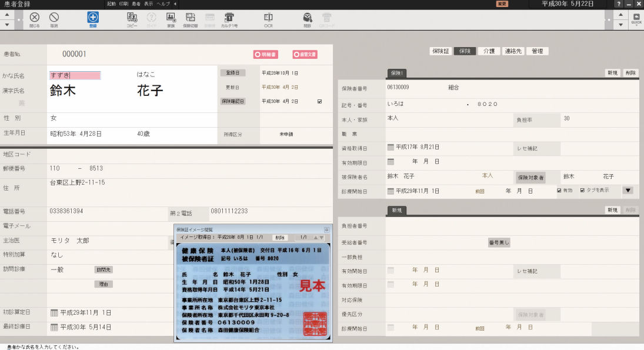Open the 家族 (family) toolbar icon

tap(171, 18)
